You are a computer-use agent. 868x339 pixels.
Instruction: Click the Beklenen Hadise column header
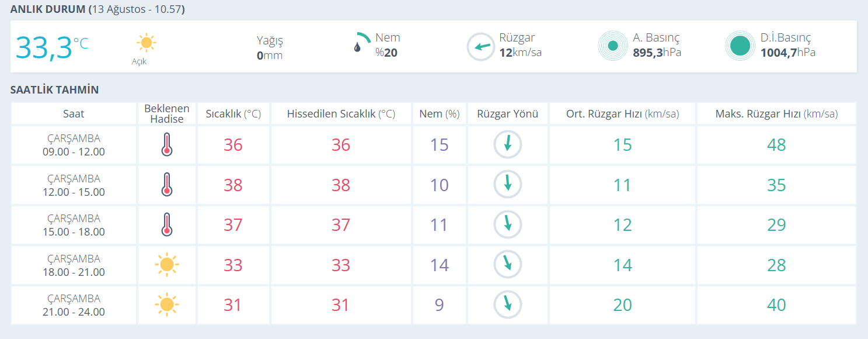pos(167,114)
